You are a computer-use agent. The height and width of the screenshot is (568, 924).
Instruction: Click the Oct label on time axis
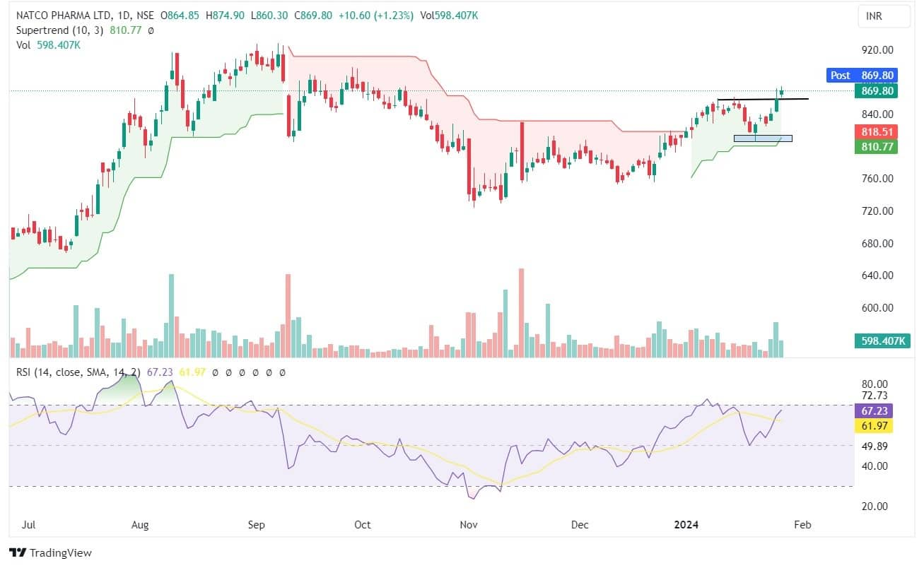[x=362, y=525]
